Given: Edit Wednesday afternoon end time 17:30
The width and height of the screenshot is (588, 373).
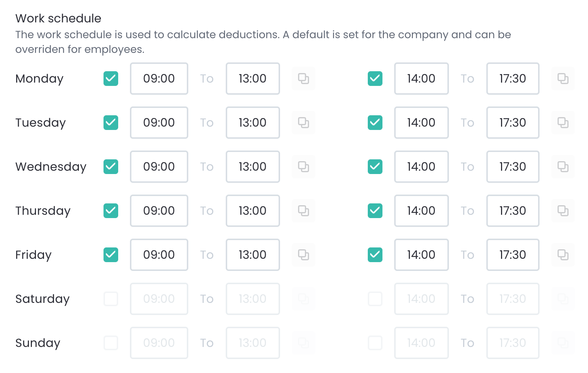Looking at the screenshot, I should pos(513,167).
